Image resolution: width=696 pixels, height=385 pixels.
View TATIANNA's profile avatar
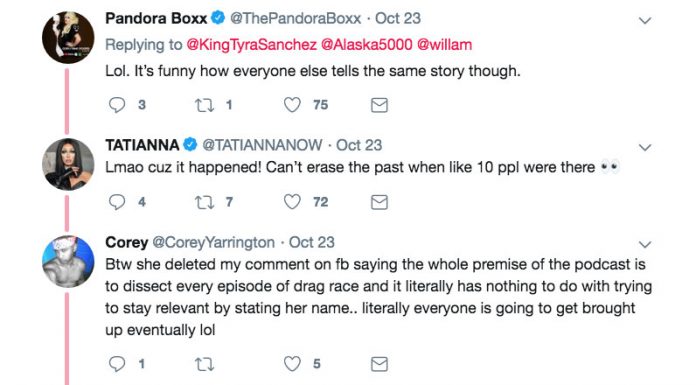(68, 164)
